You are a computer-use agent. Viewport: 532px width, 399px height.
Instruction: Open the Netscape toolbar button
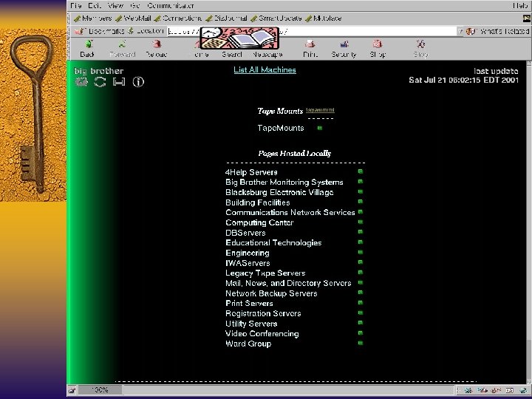(267, 54)
